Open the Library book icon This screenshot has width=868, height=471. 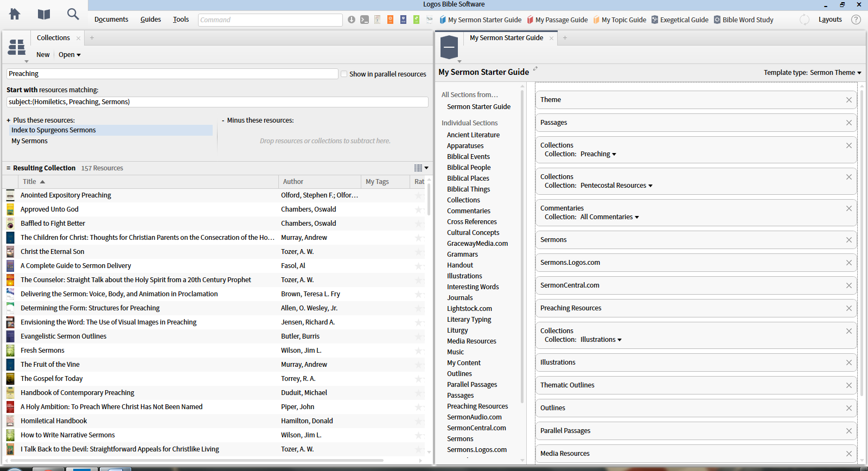(x=44, y=14)
